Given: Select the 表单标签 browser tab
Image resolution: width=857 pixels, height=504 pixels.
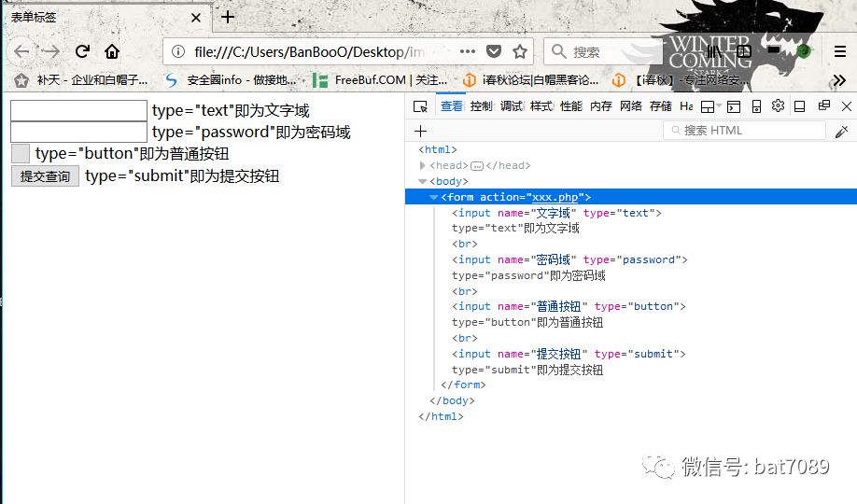Looking at the screenshot, I should click(106, 17).
